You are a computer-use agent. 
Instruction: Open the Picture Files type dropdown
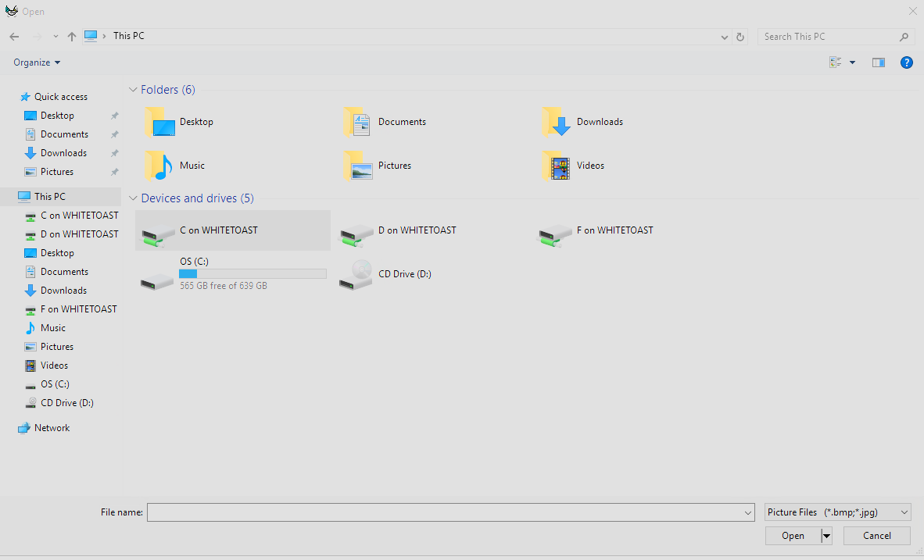point(838,512)
